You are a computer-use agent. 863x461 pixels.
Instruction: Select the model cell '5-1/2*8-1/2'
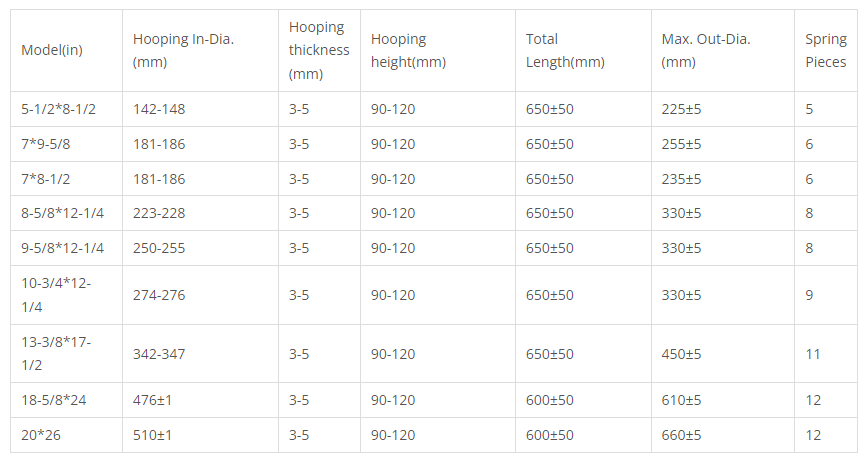[x=59, y=109]
